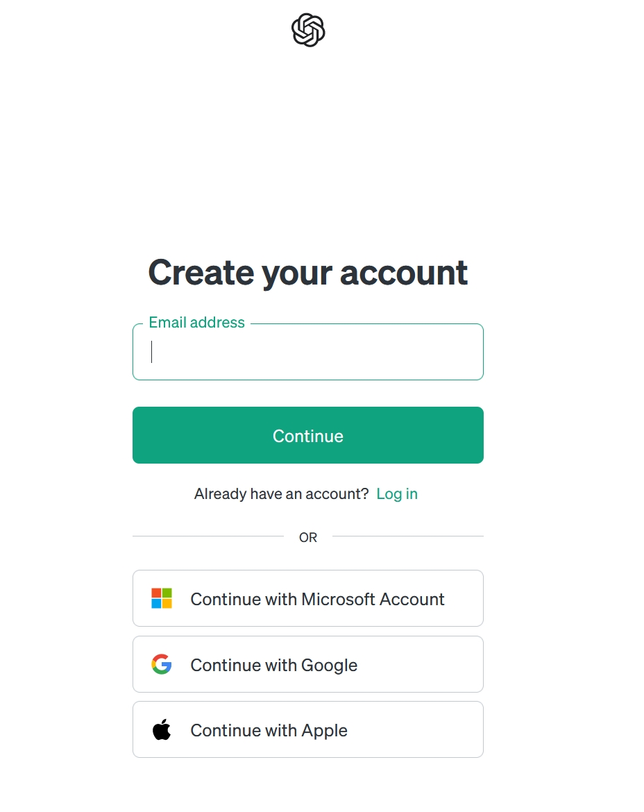Click the 'OR' divider text

point(308,537)
